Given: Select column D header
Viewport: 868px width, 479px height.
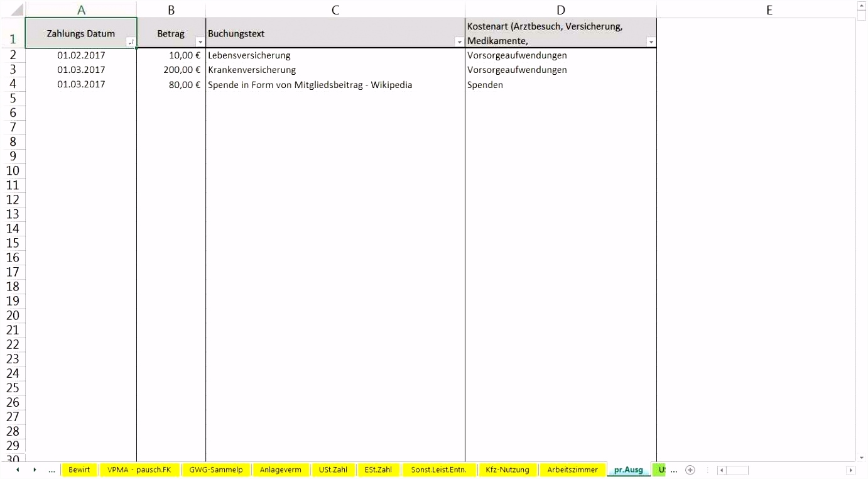Looking at the screenshot, I should coord(561,10).
